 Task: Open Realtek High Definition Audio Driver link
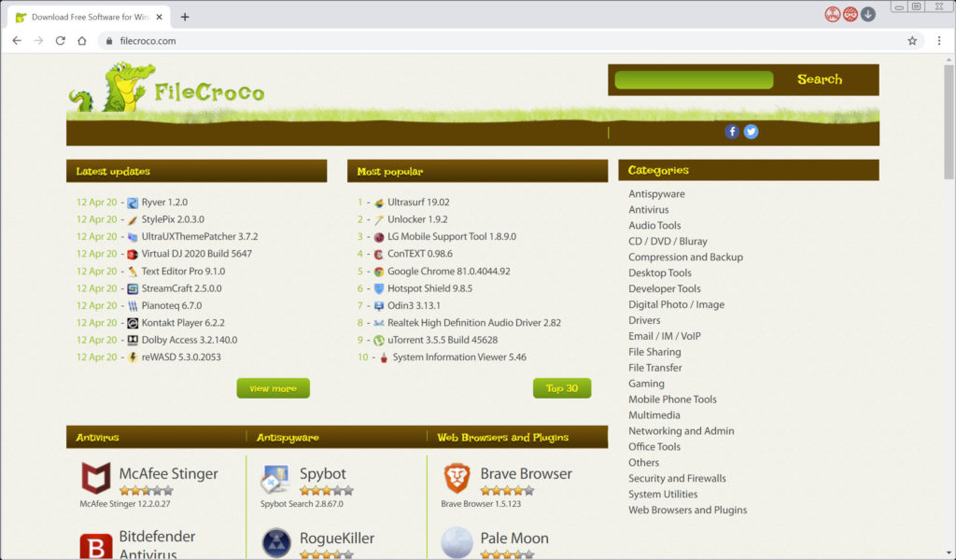click(x=474, y=323)
